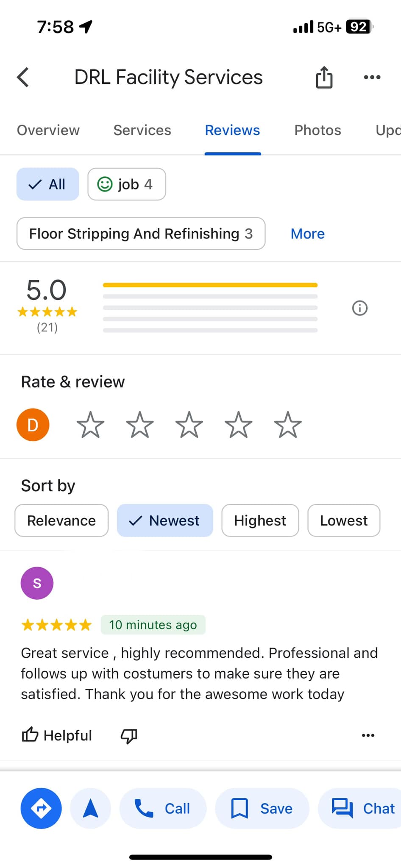This screenshot has width=401, height=868.
Task: Expand More review filter topics
Action: tap(307, 234)
